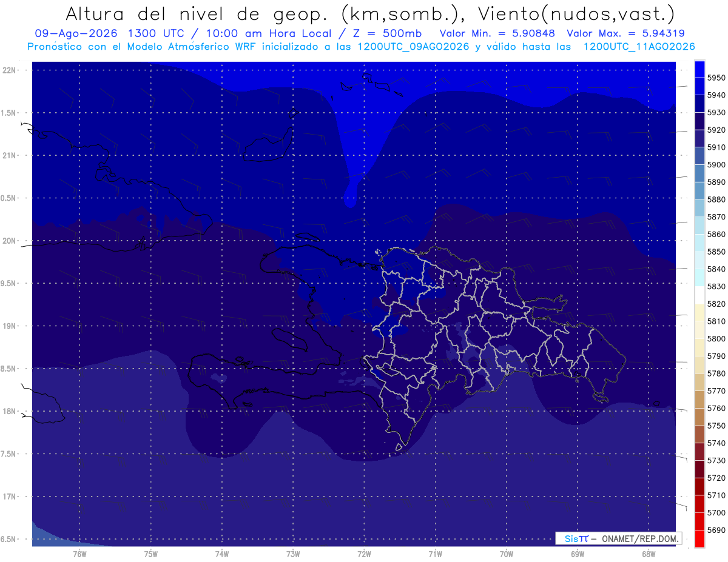Click the tan legend swatch between 5770 and 5780

(699, 382)
